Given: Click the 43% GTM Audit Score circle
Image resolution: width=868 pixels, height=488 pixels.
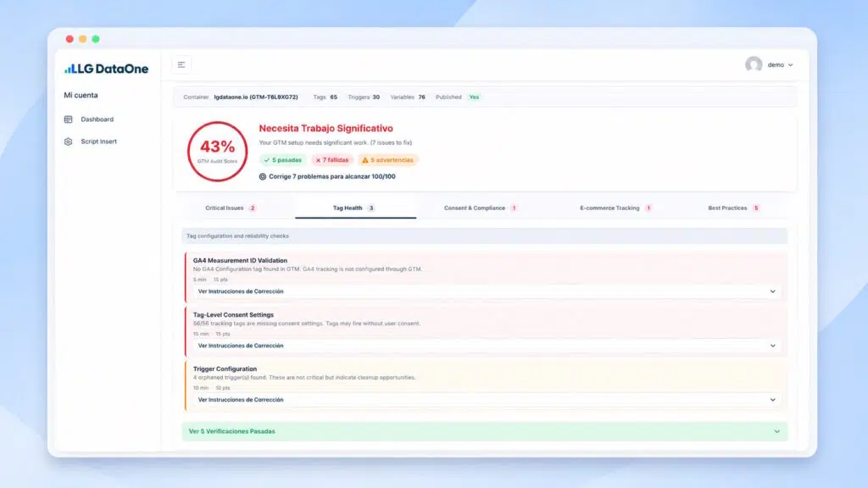Looking at the screenshot, I should pos(217,151).
